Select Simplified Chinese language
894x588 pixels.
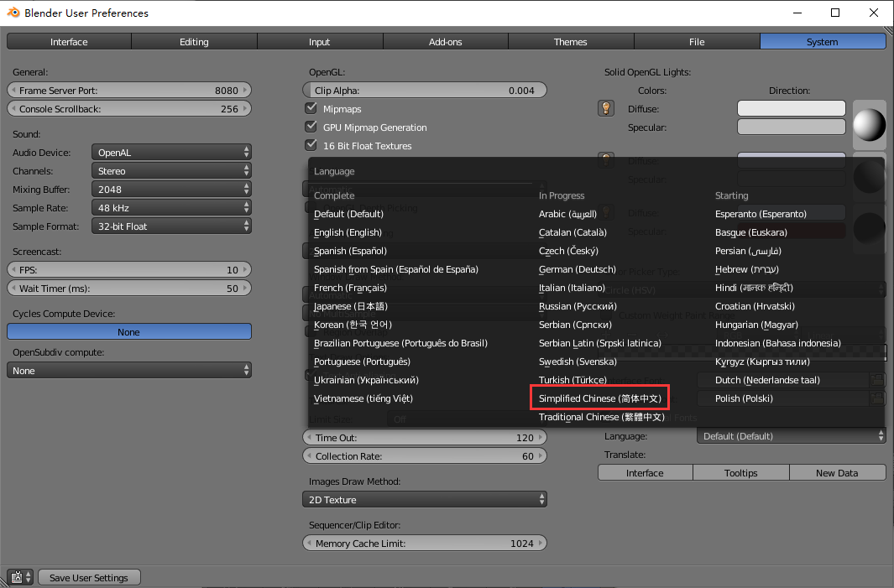pyautogui.click(x=599, y=397)
